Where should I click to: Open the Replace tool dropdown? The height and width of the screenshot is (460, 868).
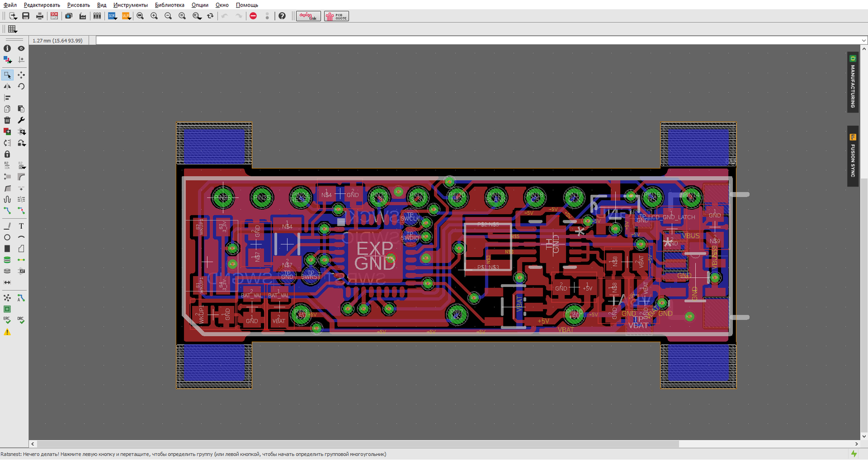point(21,143)
